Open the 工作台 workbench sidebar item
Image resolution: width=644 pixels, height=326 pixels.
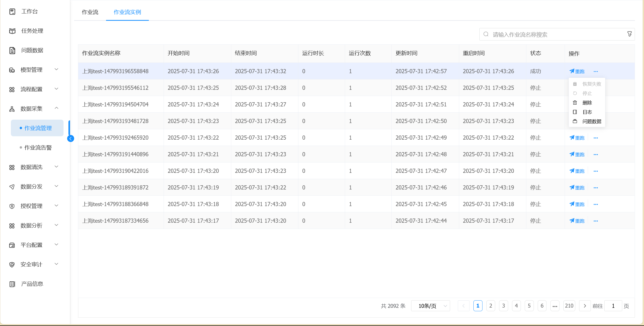pos(29,11)
